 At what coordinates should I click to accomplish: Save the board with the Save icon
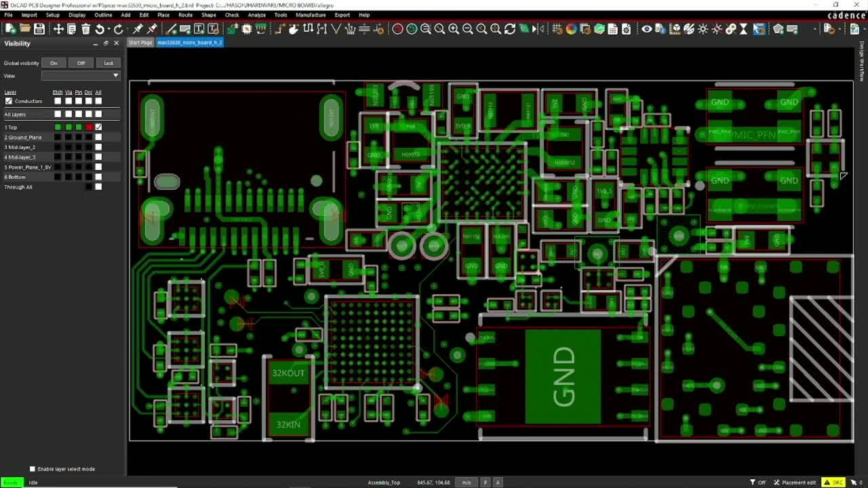coord(39,29)
